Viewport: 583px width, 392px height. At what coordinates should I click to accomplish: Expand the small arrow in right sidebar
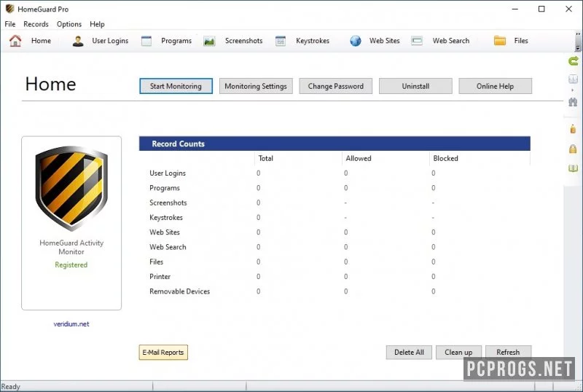573,90
